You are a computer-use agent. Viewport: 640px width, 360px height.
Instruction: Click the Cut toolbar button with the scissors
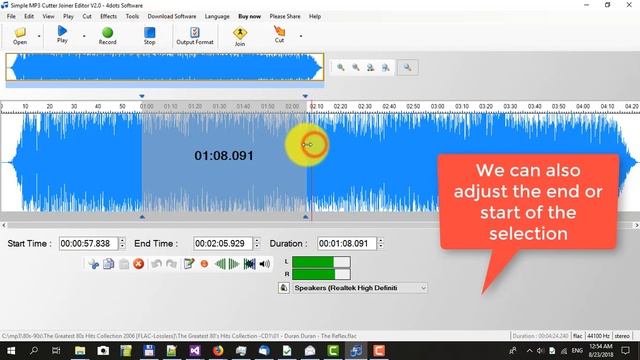tap(279, 34)
